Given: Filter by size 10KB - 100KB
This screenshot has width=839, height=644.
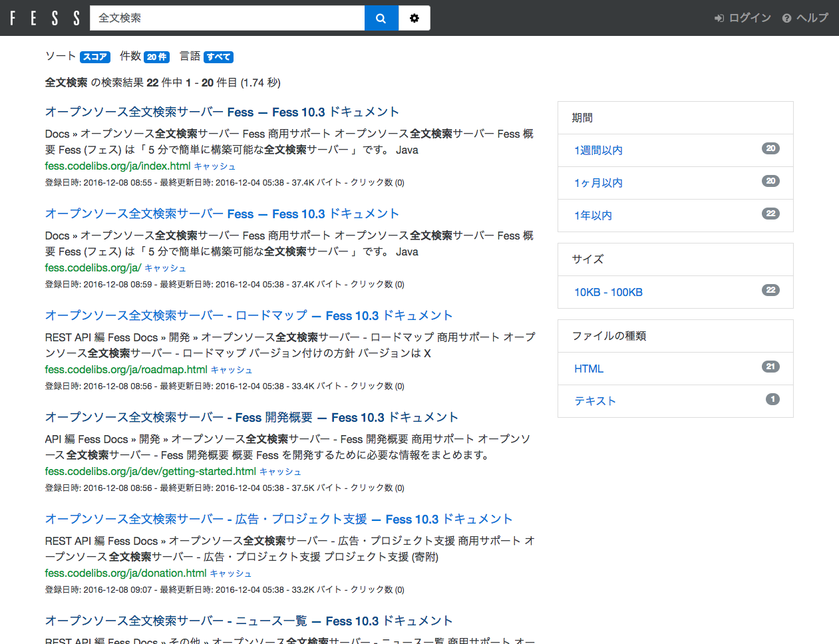Looking at the screenshot, I should point(608,292).
